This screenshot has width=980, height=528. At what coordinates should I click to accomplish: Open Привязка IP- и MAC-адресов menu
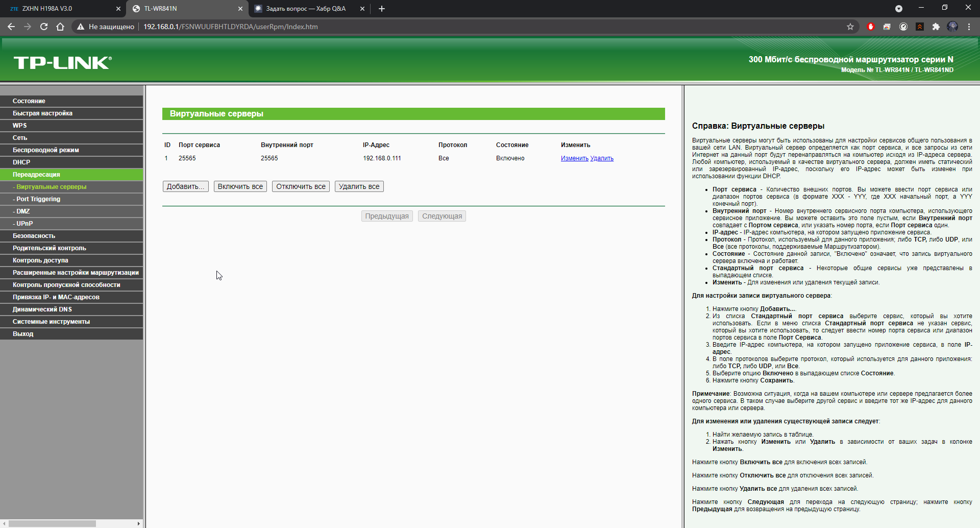click(x=71, y=297)
